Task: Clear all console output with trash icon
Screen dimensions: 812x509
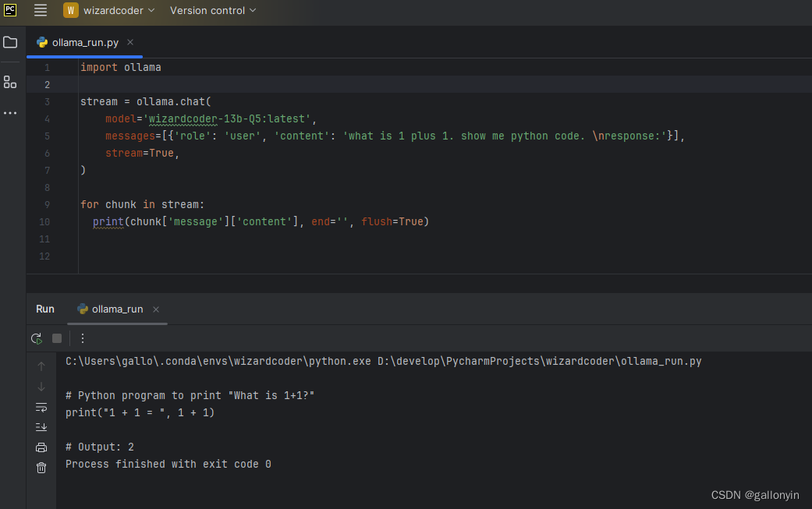Action: point(41,468)
